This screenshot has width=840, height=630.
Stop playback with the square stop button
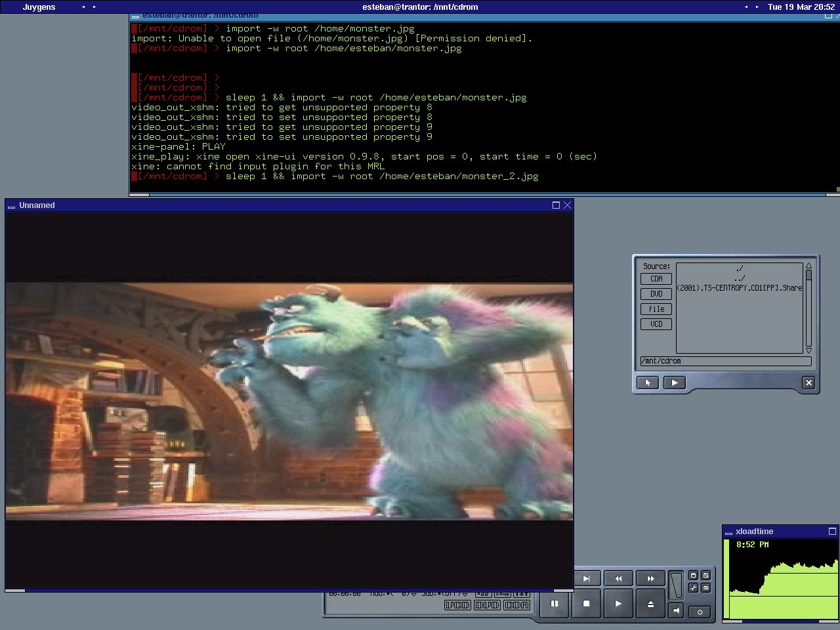coord(587,604)
